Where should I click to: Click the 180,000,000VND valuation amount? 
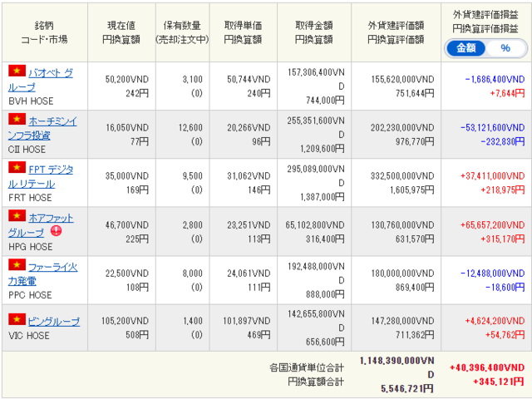click(402, 273)
